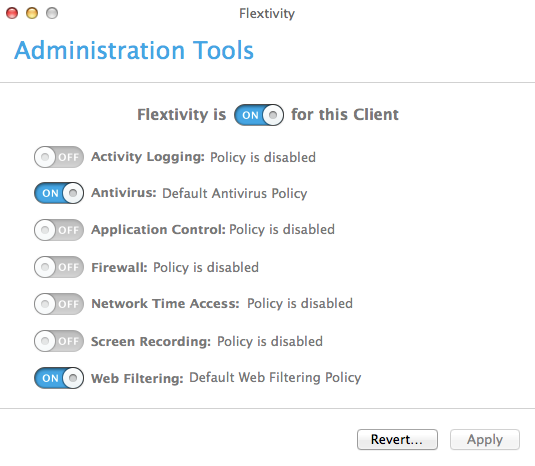Viewport: 535px width, 466px height.
Task: Enable the Firewall toggle
Action: (x=59, y=267)
